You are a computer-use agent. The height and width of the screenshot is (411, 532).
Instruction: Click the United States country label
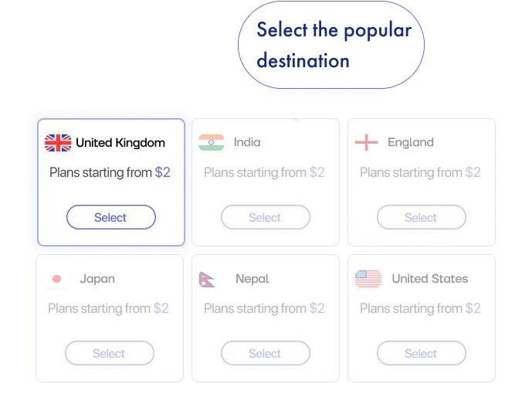(x=430, y=279)
